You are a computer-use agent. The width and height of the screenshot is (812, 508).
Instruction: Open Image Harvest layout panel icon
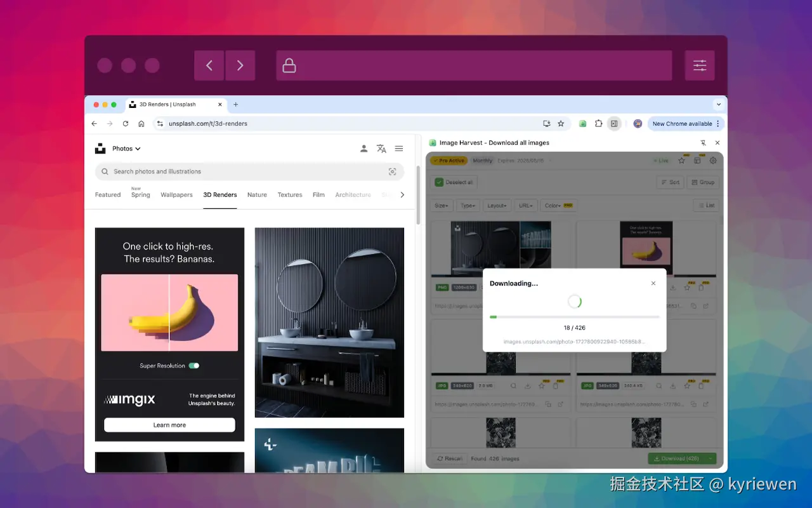coord(697,161)
